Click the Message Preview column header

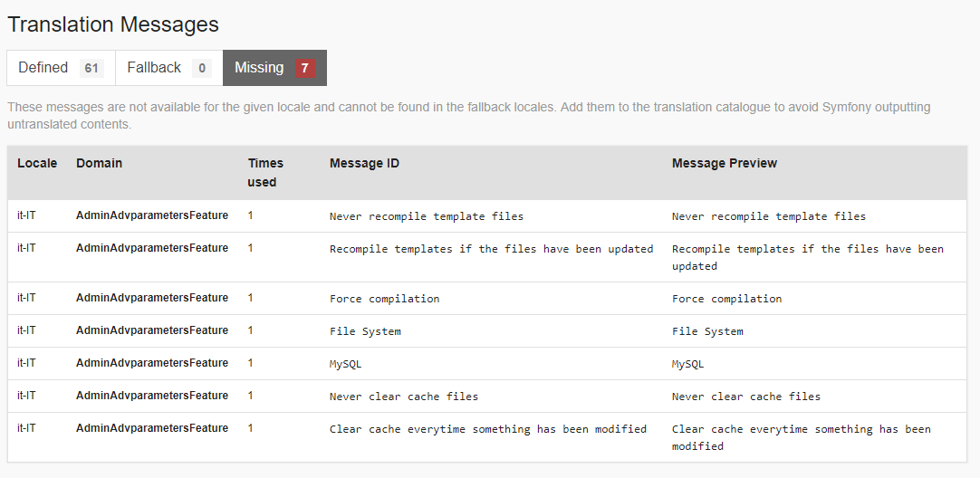724,164
